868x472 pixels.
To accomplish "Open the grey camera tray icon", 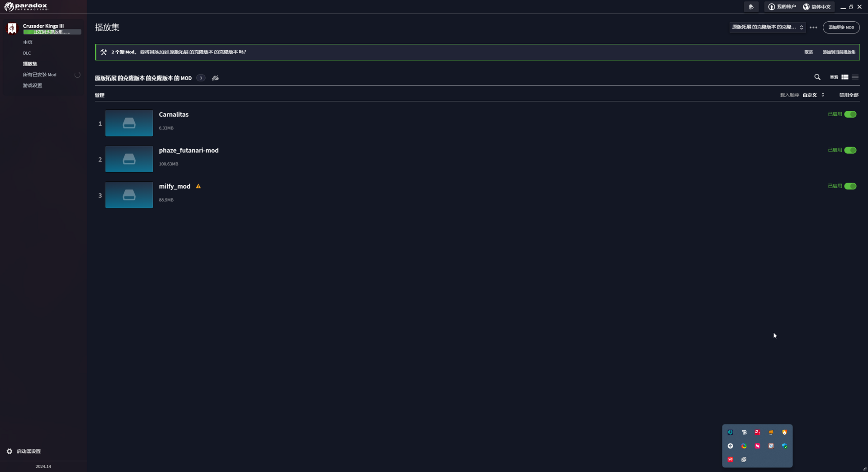I will (744, 460).
